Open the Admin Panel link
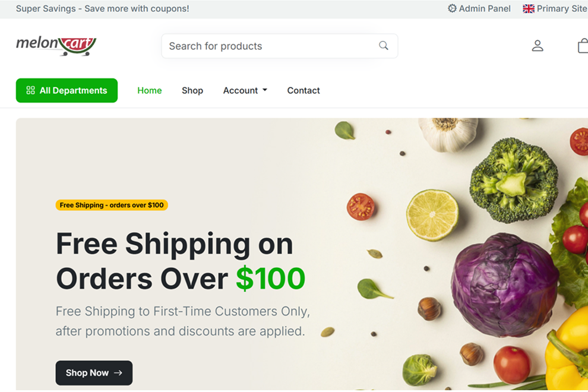This screenshot has height=392, width=588. click(479, 9)
